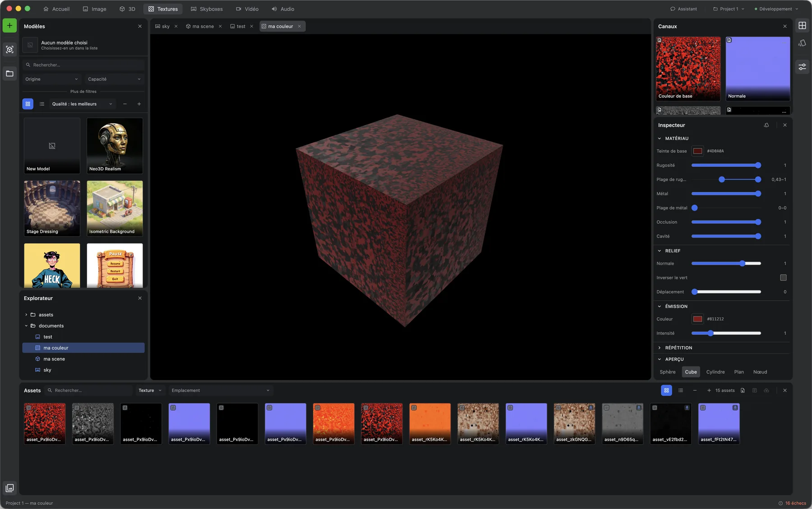This screenshot has height=509, width=812.
Task: Click the minus icon in Assets toolbar
Action: click(695, 390)
